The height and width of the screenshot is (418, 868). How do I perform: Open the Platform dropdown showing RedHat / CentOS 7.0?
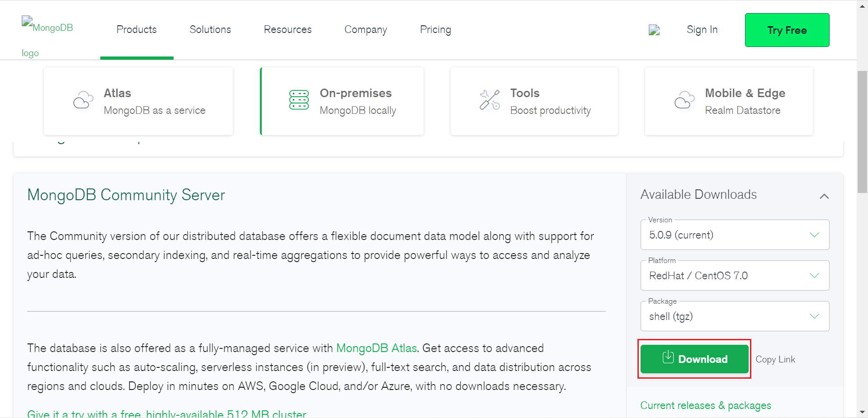(x=735, y=276)
